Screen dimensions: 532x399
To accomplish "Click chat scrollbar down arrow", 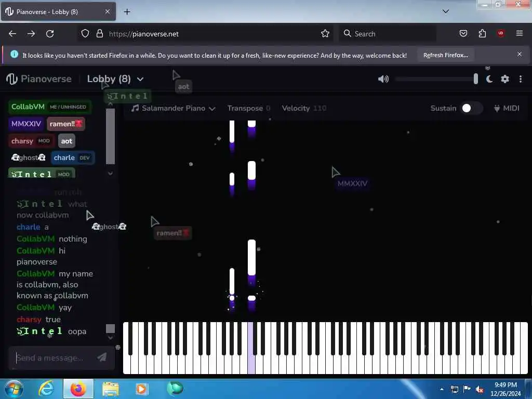I will point(110,338).
